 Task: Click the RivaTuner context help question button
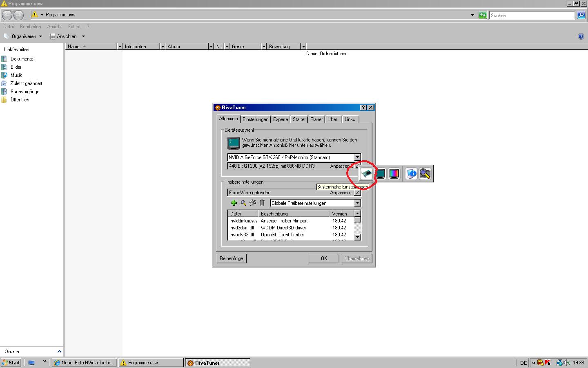coord(363,108)
